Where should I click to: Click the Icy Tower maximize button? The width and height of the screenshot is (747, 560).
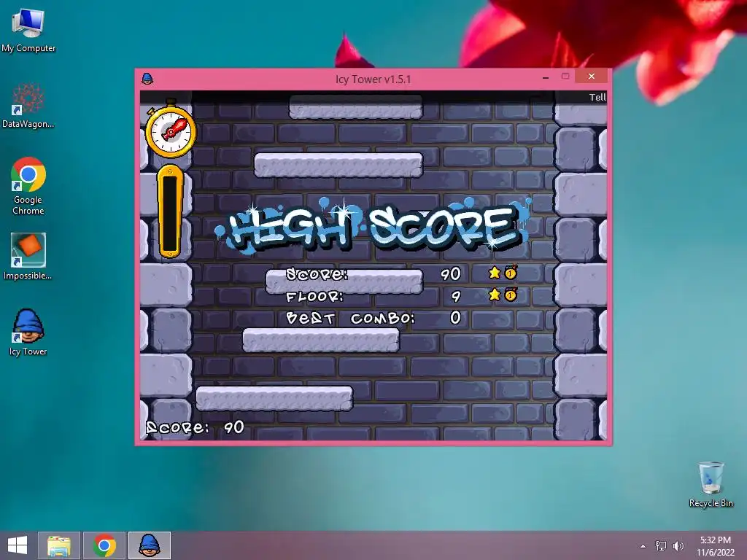coord(565,76)
